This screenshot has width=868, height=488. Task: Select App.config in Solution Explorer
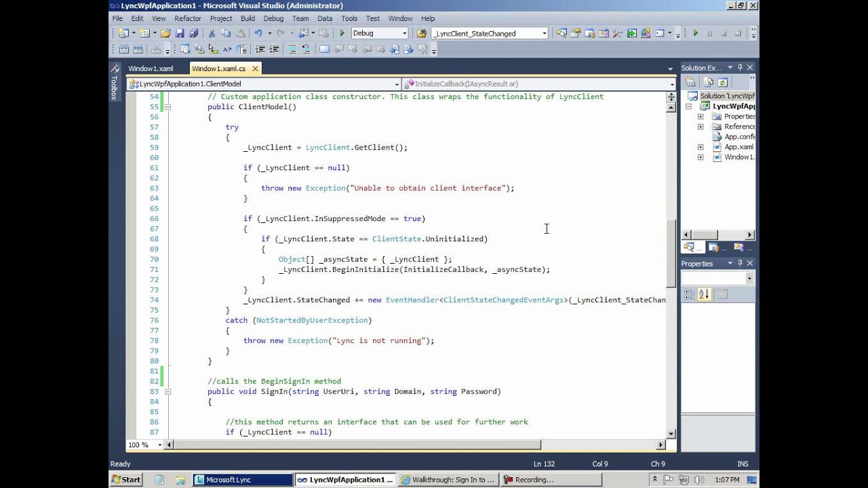pos(738,137)
